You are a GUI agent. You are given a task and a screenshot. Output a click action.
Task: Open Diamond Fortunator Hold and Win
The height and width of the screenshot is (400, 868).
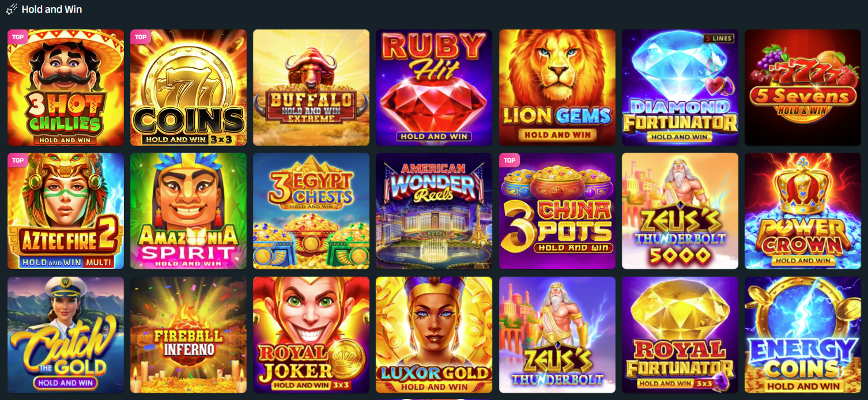(x=680, y=88)
